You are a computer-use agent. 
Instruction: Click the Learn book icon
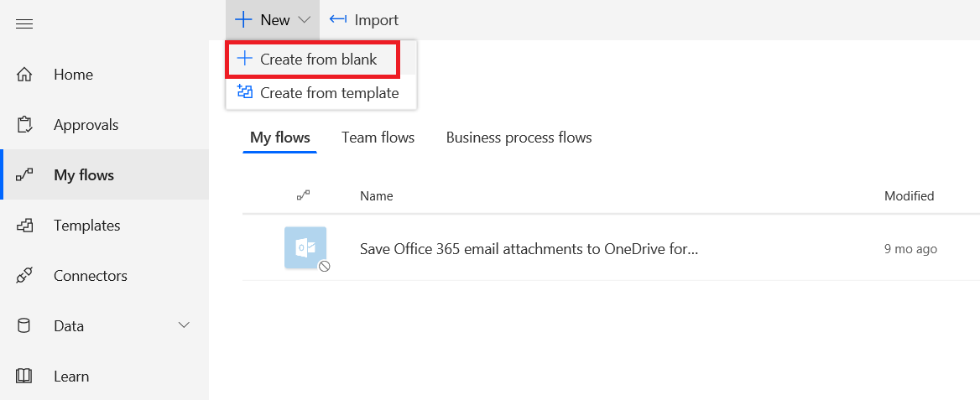point(24,377)
